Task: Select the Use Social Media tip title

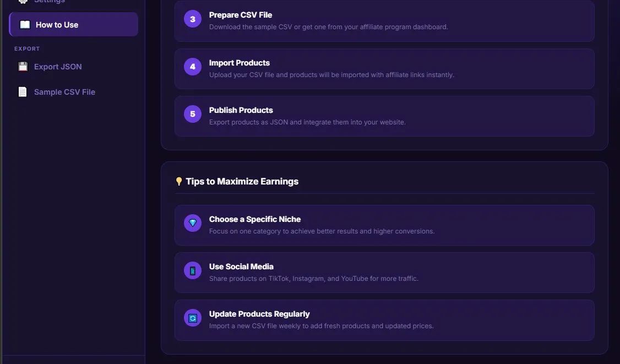Action: [x=241, y=267]
